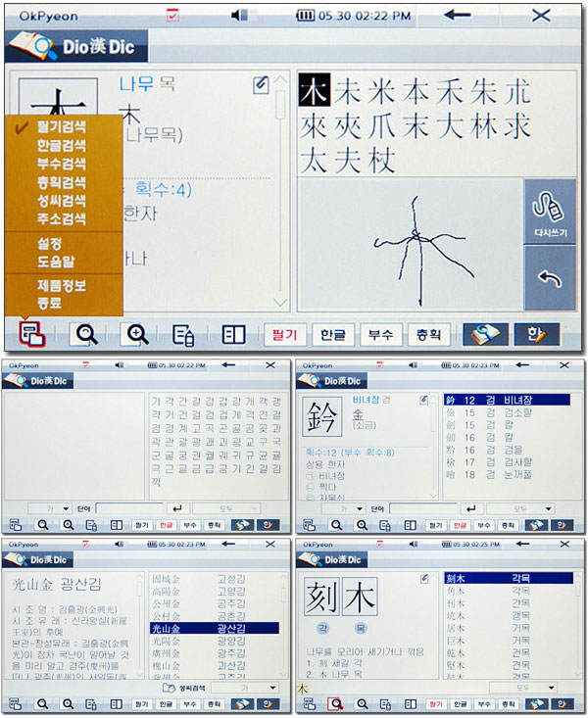Click the two-column layout icon left of 필기 in large toolbar
The image size is (588, 718).
coord(233,335)
